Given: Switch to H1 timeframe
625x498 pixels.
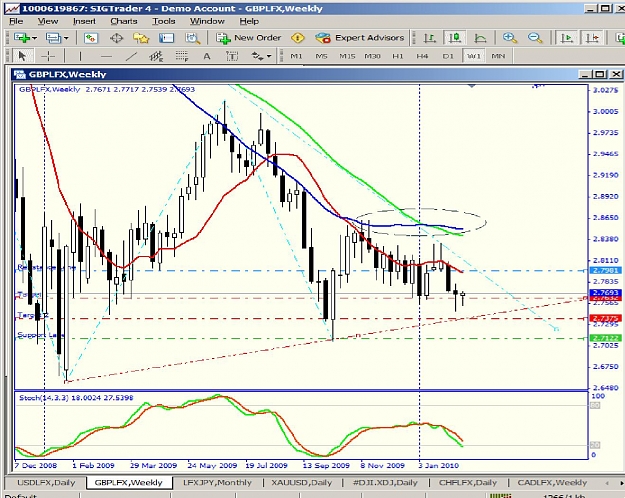Looking at the screenshot, I should pos(398,56).
